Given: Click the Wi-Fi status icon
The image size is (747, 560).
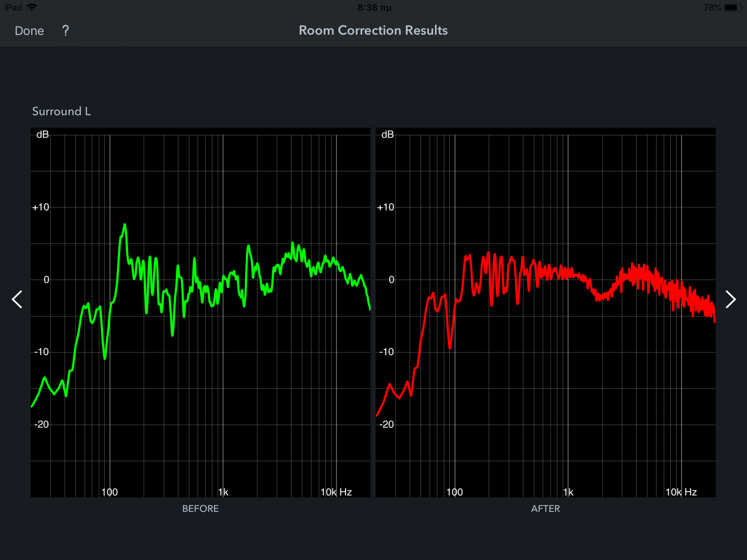Looking at the screenshot, I should pos(32,7).
